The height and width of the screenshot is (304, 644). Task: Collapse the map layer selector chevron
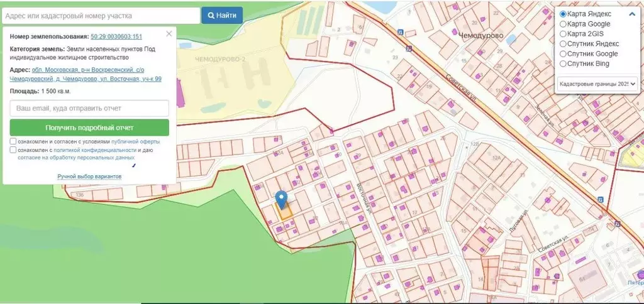click(x=632, y=14)
